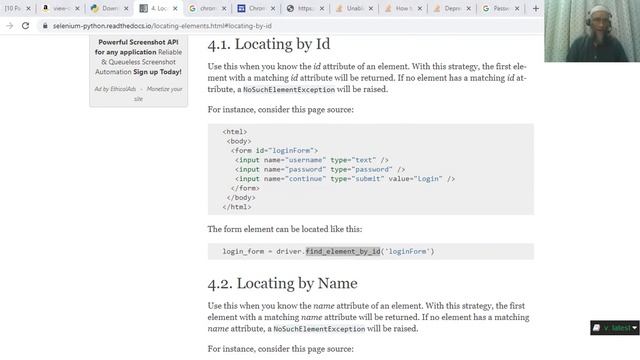Image resolution: width=640 pixels, height=360 pixels.
Task: Close the 'Unabl' Stack Overflow tab
Action: 371,8
